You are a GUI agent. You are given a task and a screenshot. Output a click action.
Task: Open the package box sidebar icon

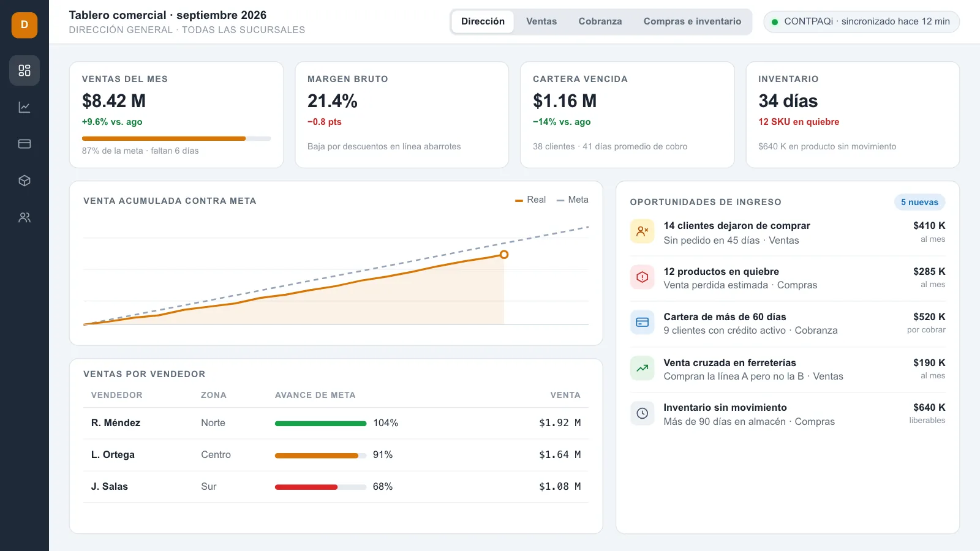24,181
